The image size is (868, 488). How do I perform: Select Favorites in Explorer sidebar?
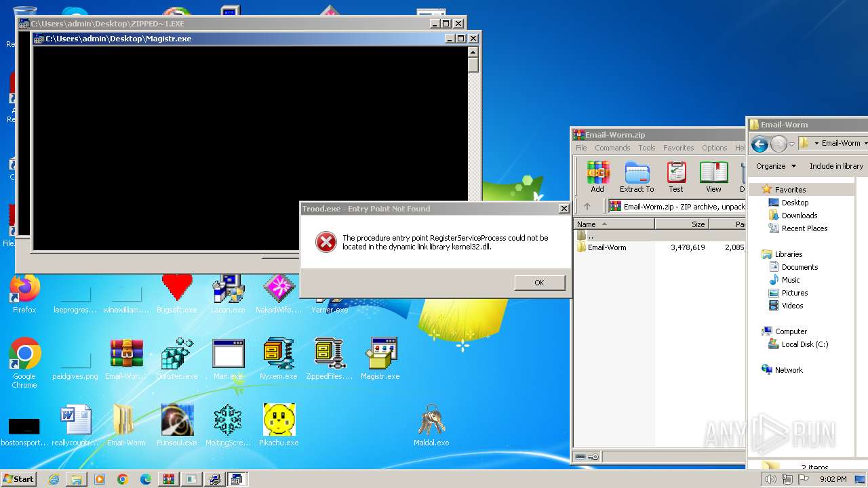(x=790, y=190)
